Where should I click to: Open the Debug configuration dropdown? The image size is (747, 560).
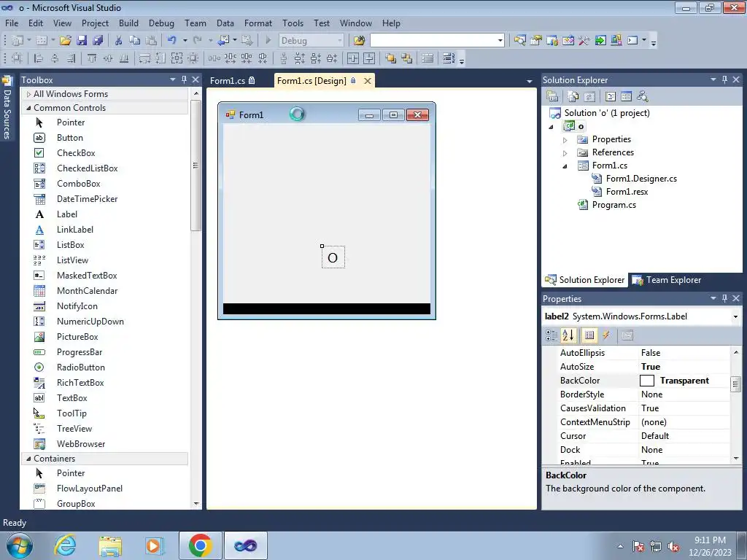[x=340, y=41]
